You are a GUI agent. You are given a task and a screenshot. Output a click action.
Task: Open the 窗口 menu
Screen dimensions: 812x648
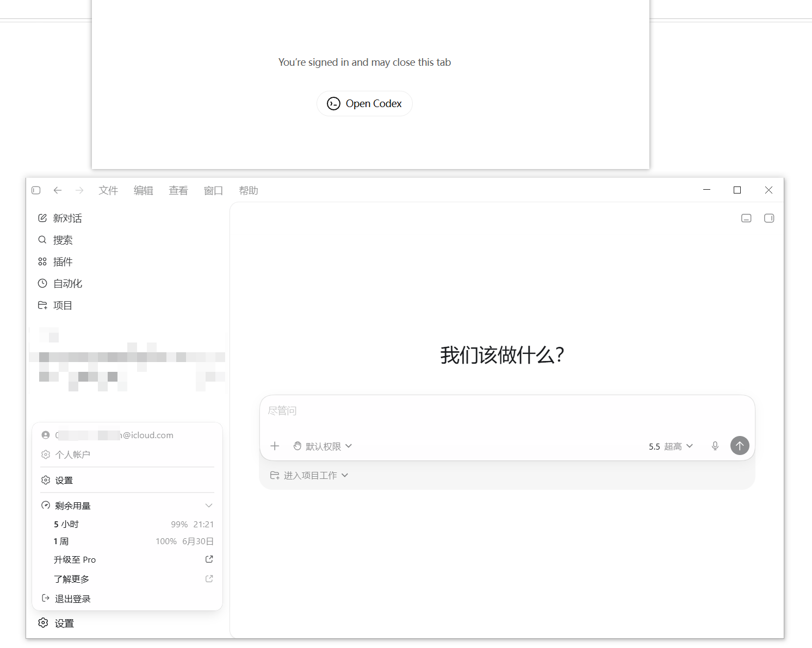[214, 190]
